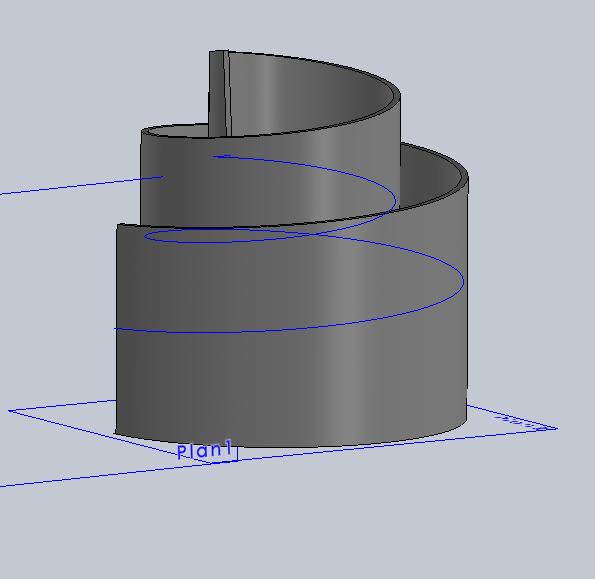The image size is (595, 579).
Task: Select the Plan1 plane label
Action: (x=204, y=450)
